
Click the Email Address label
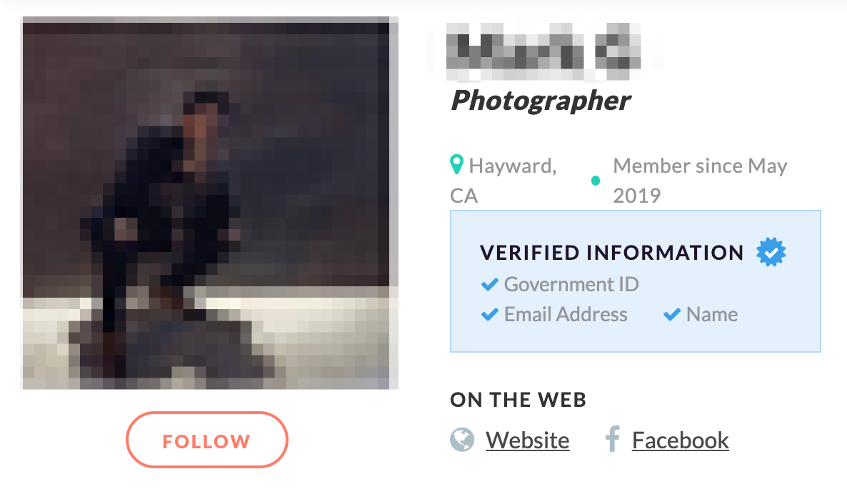(566, 314)
